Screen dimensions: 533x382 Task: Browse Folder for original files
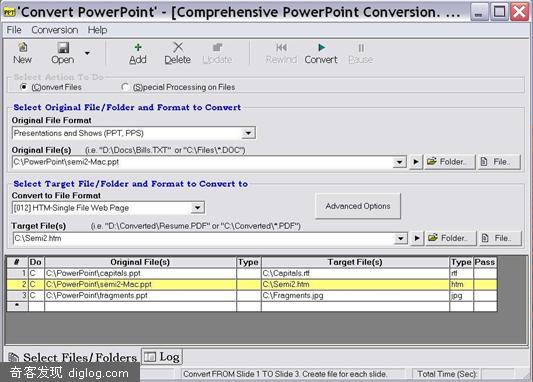(x=449, y=162)
